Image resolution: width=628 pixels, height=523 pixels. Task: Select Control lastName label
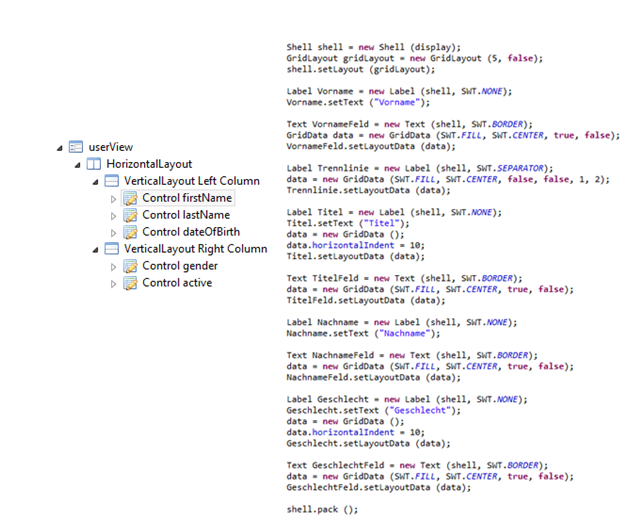(x=186, y=215)
